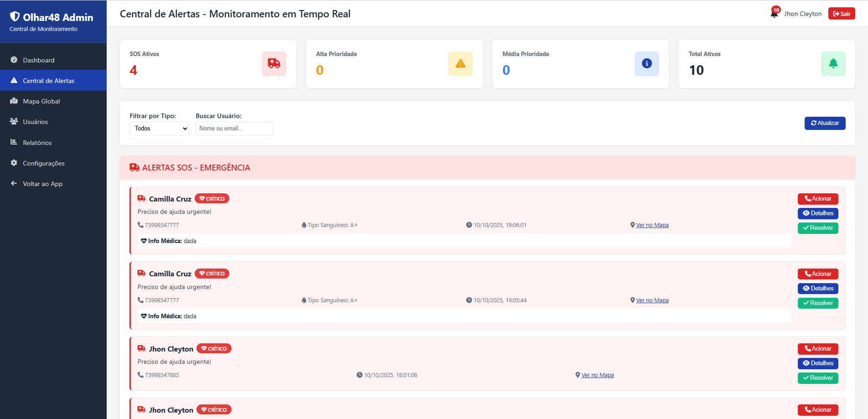Click the Crítico badge on first Camilla Cruz alert
This screenshot has height=419, width=868.
[212, 199]
